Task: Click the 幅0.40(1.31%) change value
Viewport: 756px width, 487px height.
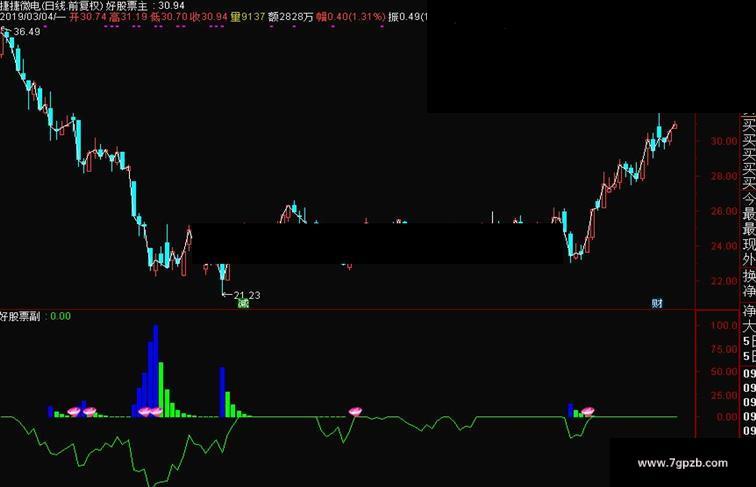Action: (351, 17)
